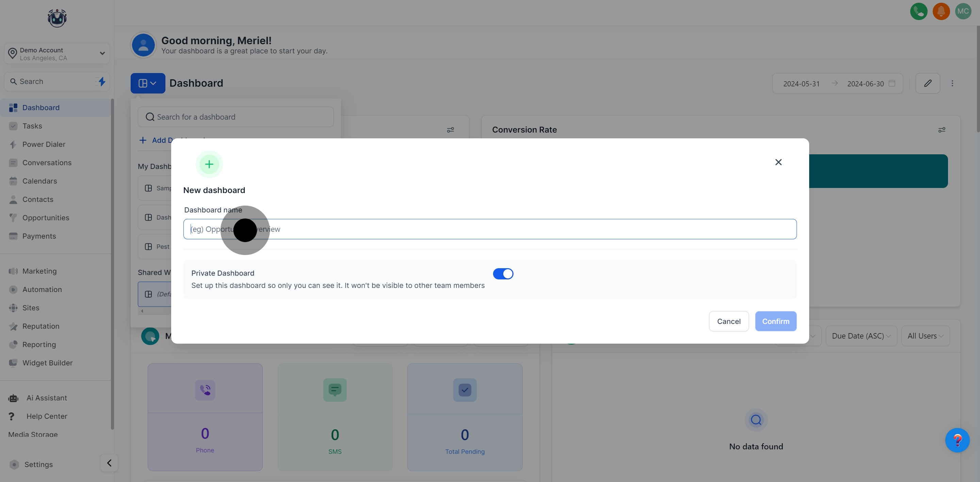Toggle the Private Dashboard switch
This screenshot has height=482, width=980.
click(503, 274)
